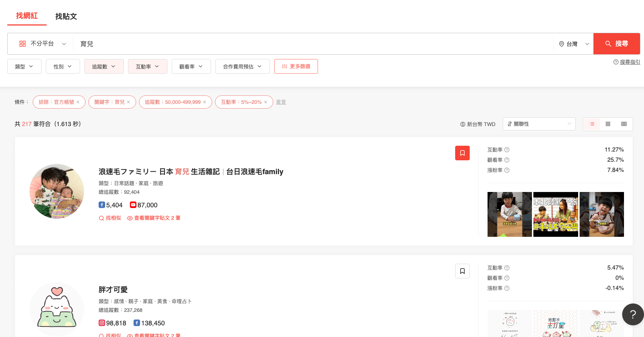Click the 217 results count
644x337 pixels.
[27, 124]
